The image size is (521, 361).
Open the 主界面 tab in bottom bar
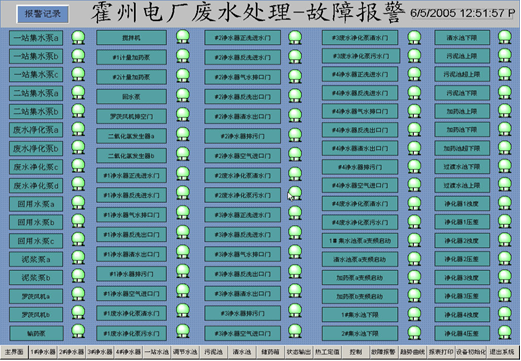click(x=14, y=352)
